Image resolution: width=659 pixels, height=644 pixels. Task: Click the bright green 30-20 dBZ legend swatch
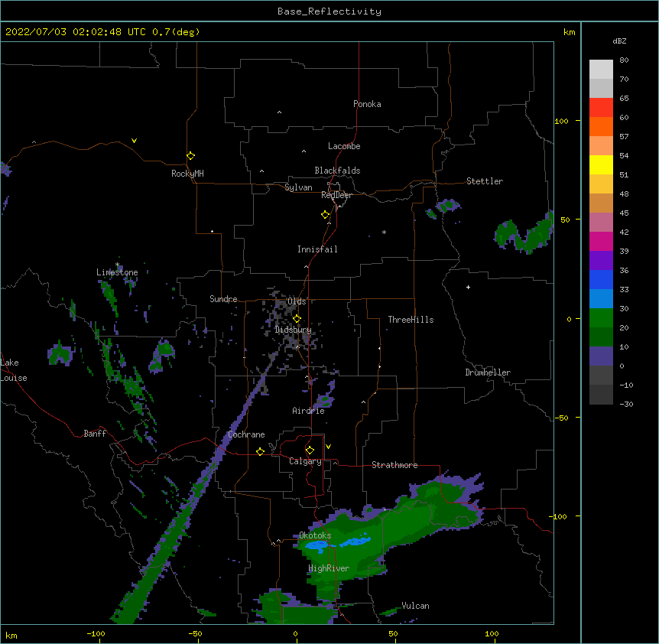coord(601,318)
